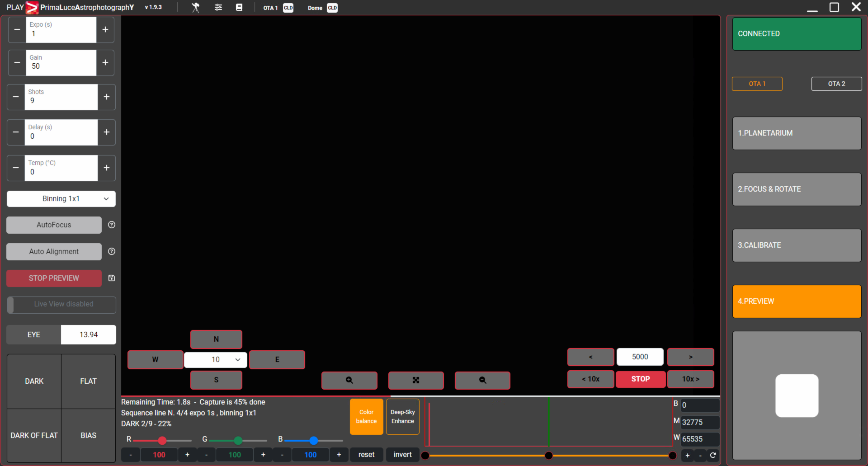Reset color balance with reset button
Viewport: 868px width, 466px height.
click(x=366, y=455)
